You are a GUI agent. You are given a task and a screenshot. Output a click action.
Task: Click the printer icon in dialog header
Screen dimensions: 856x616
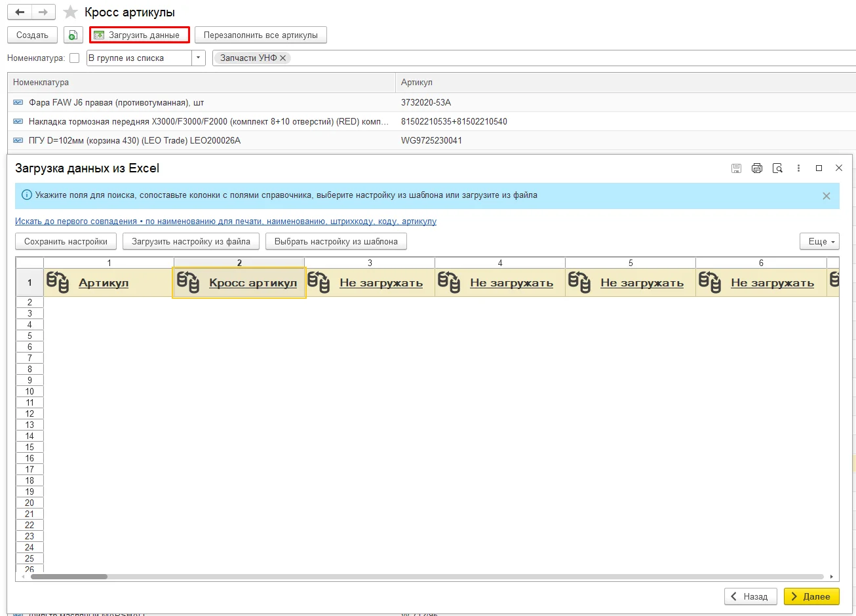click(x=757, y=168)
